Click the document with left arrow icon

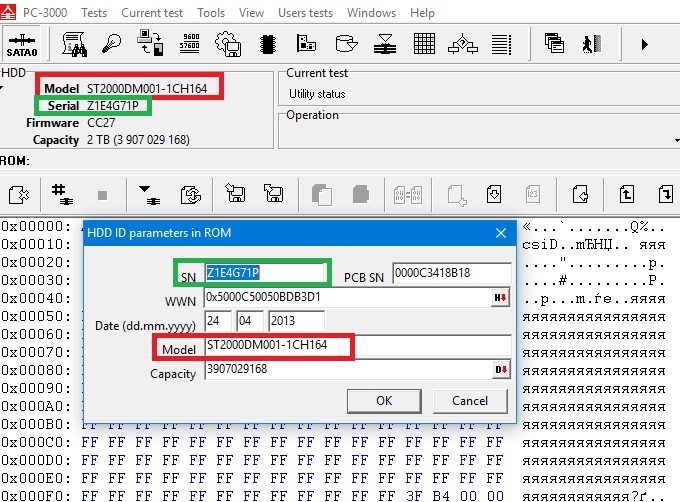[x=580, y=194]
